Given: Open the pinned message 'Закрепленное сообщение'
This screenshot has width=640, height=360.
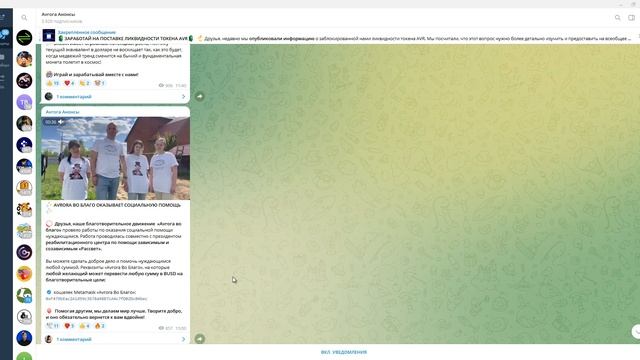Looking at the screenshot, I should click(x=87, y=32).
